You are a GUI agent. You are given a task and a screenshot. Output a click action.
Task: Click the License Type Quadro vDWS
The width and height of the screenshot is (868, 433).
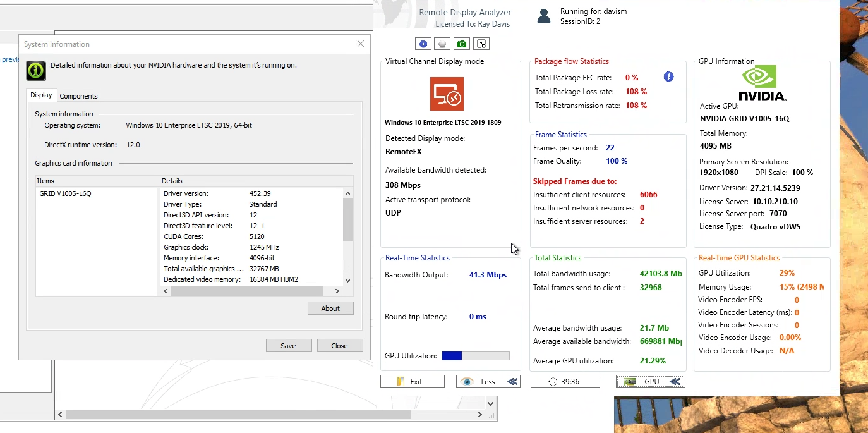pos(776,226)
